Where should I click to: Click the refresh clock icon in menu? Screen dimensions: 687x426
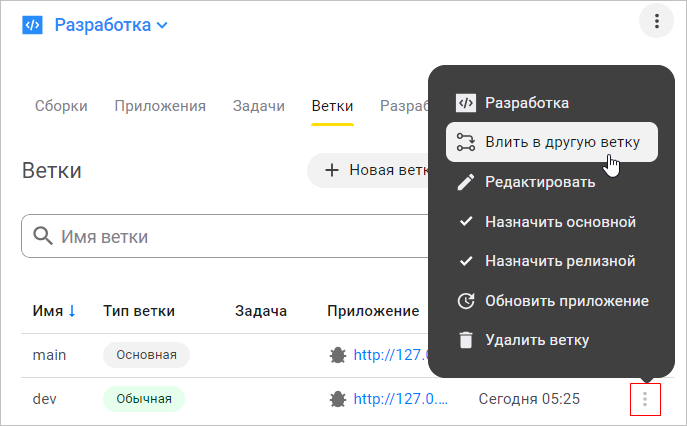[466, 301]
